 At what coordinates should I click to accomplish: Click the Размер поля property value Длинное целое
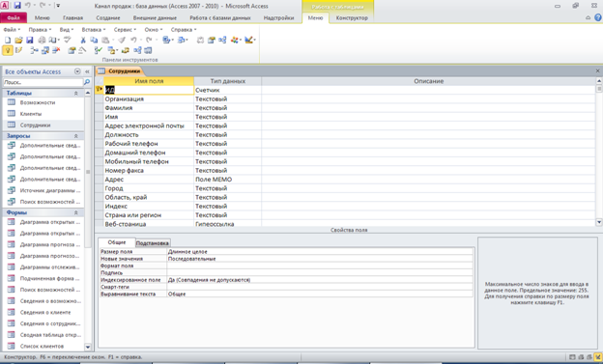coord(320,251)
